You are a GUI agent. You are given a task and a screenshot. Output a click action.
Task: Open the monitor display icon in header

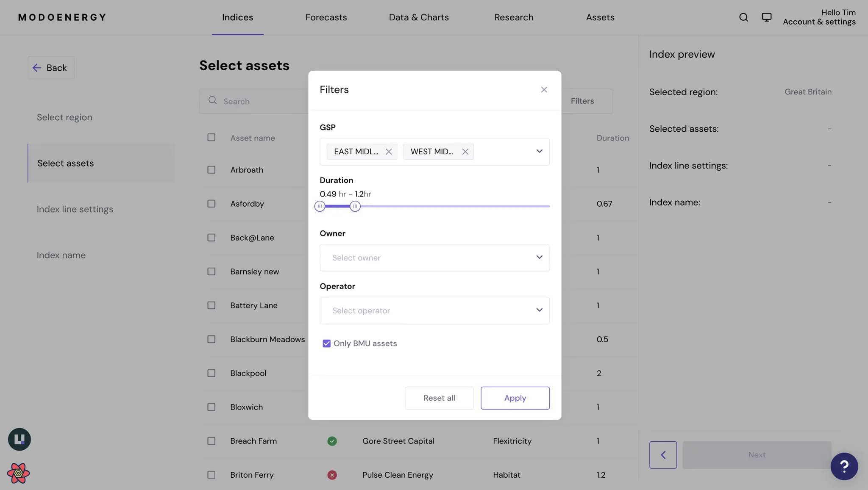[x=766, y=17]
